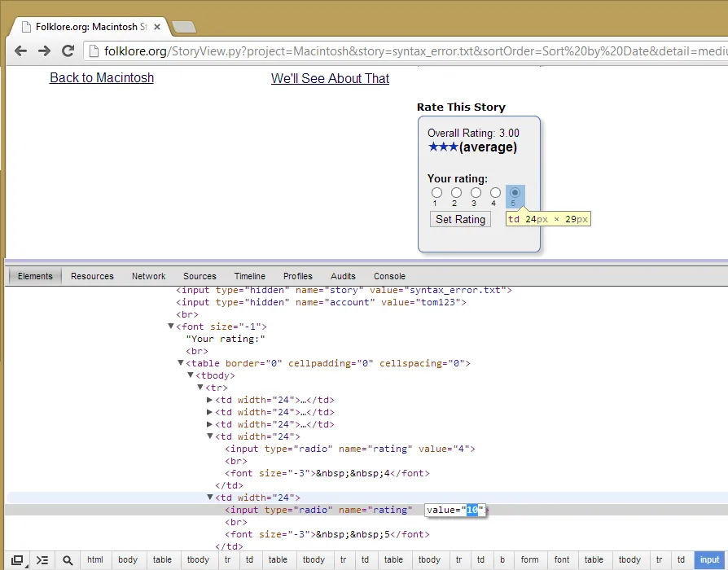Click the DevTools dock/undock icon
This screenshot has height=570, width=728.
click(17, 560)
